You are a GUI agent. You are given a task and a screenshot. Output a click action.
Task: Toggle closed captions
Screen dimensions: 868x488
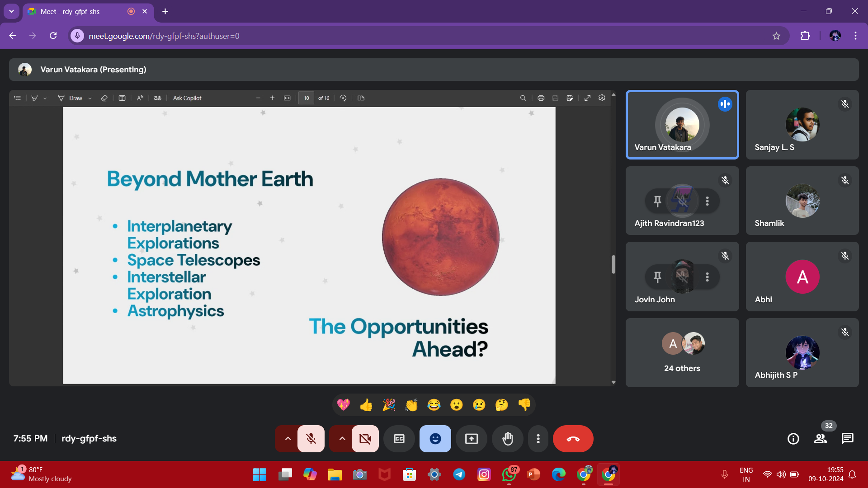point(399,439)
